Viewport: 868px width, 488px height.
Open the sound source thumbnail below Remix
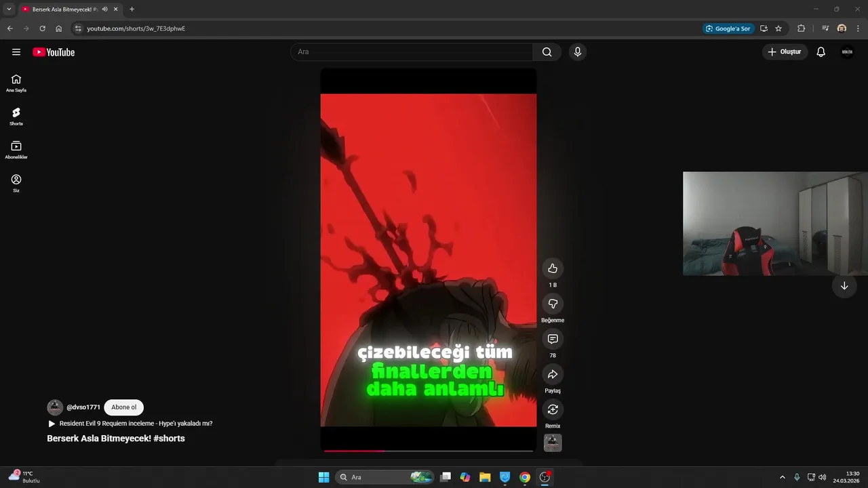pos(553,443)
